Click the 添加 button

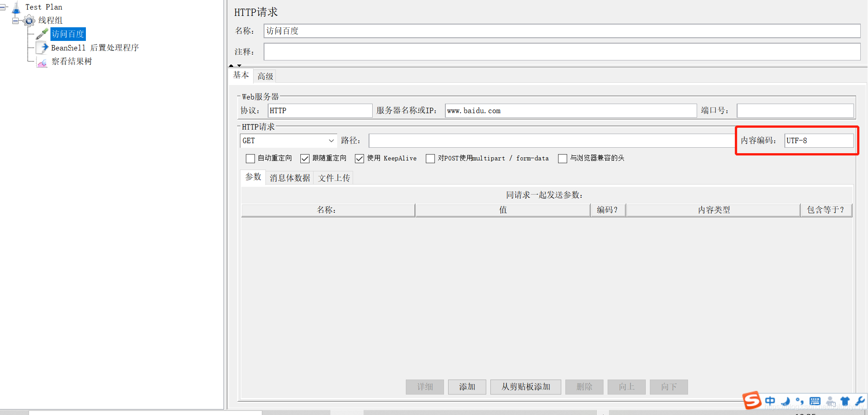pos(467,387)
